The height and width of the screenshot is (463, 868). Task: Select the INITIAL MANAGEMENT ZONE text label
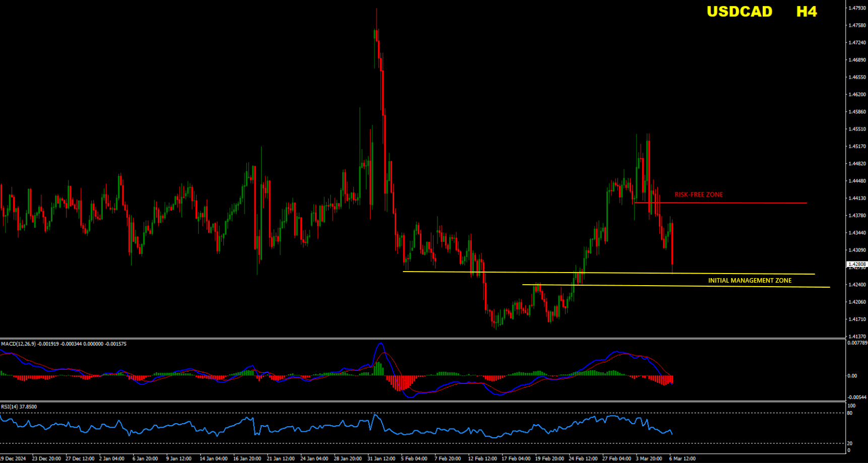click(x=750, y=281)
